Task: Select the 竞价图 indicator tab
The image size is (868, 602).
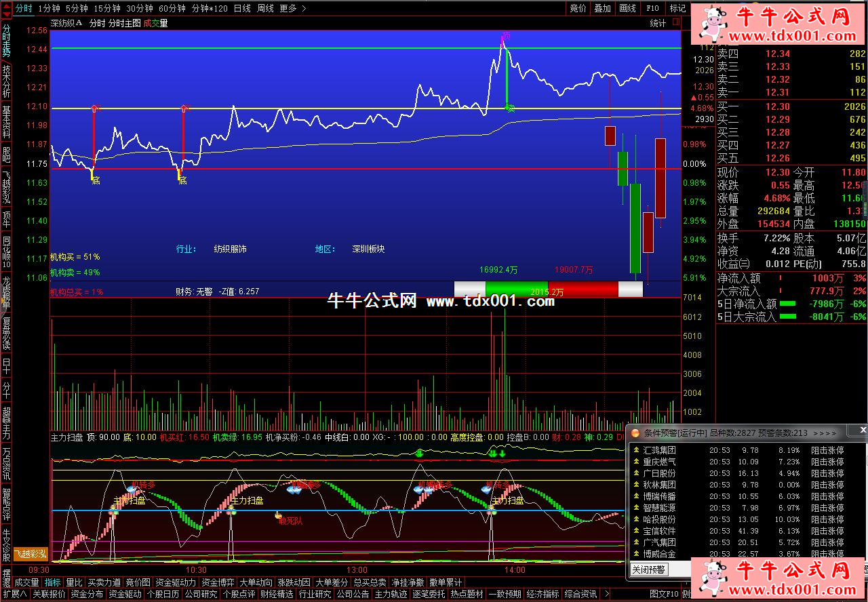Action: pos(138,582)
